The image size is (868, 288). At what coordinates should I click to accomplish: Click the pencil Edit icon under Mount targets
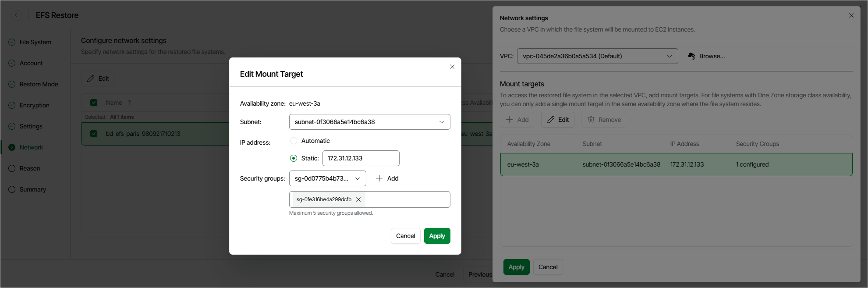[551, 120]
